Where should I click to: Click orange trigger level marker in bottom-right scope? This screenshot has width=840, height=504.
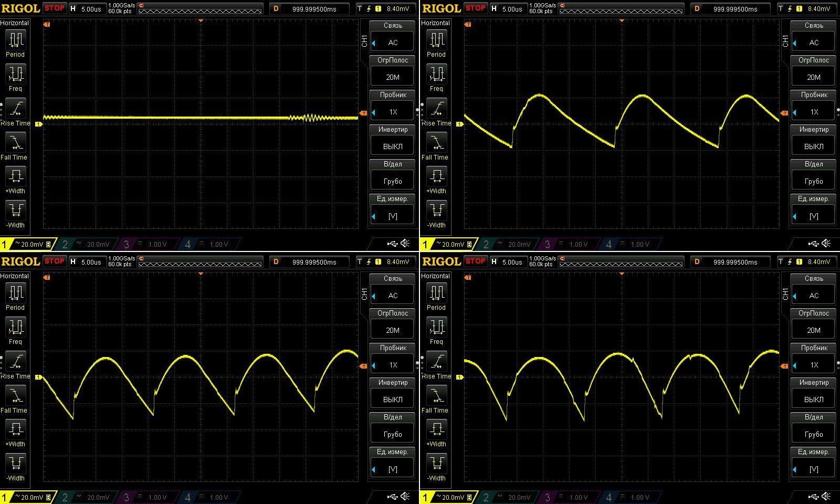point(784,366)
